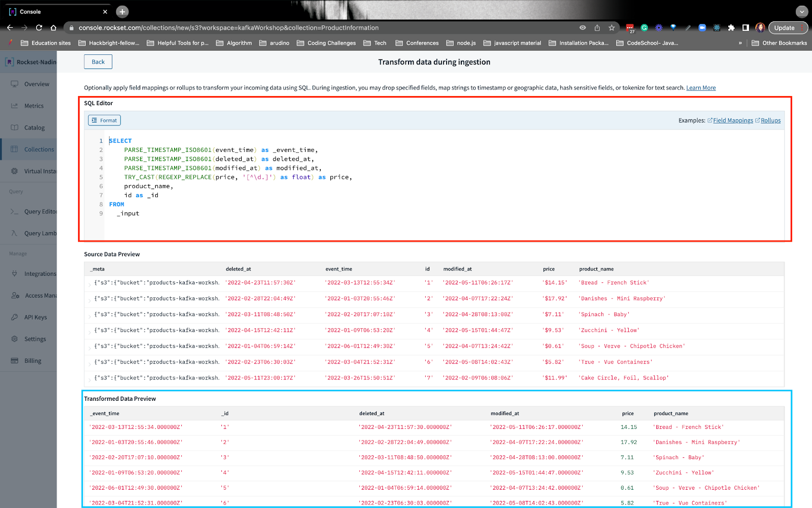Show hidden bookmarks with the » chevron

740,43
